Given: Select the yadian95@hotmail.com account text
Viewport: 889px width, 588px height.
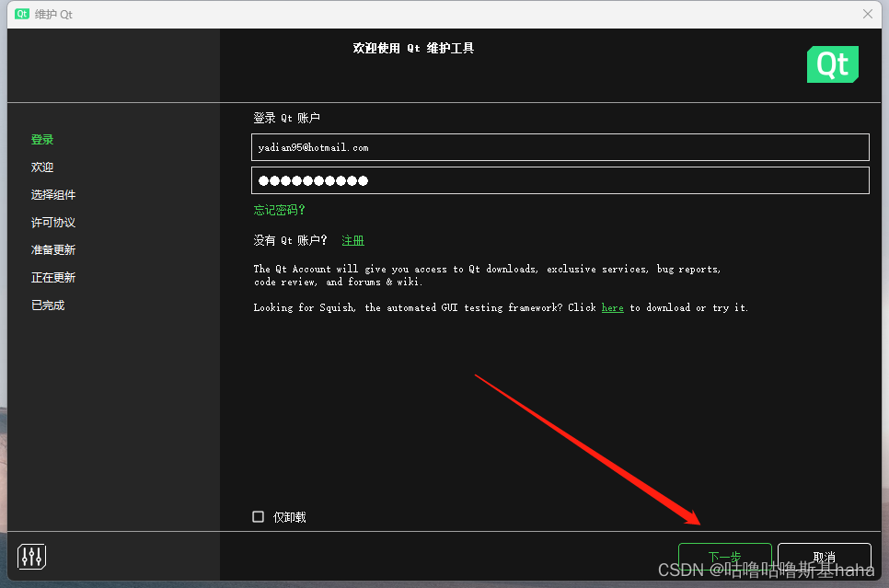Looking at the screenshot, I should coord(313,146).
